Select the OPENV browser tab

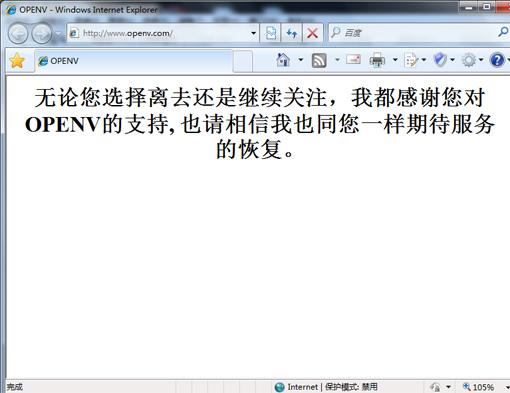[x=134, y=61]
